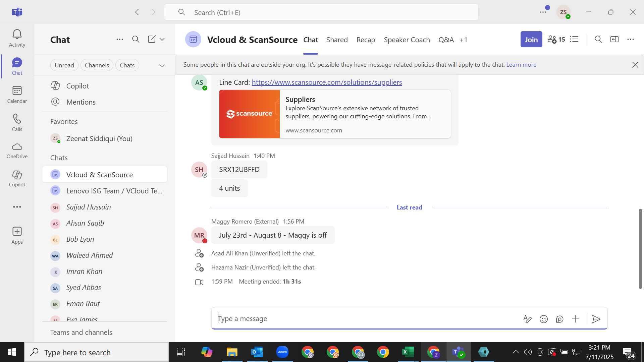Filter chat list by Chats

pyautogui.click(x=127, y=65)
